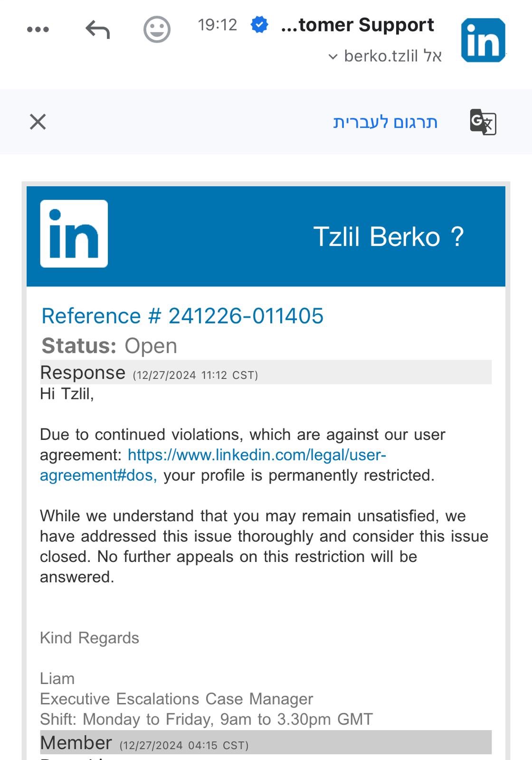Open the three-dot more options menu
Viewport: 532px width, 760px height.
pyautogui.click(x=38, y=29)
